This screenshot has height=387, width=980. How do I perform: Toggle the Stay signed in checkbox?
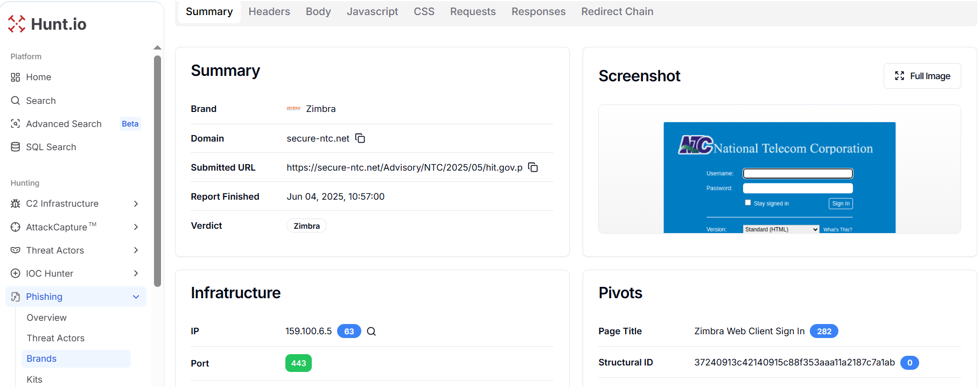748,203
